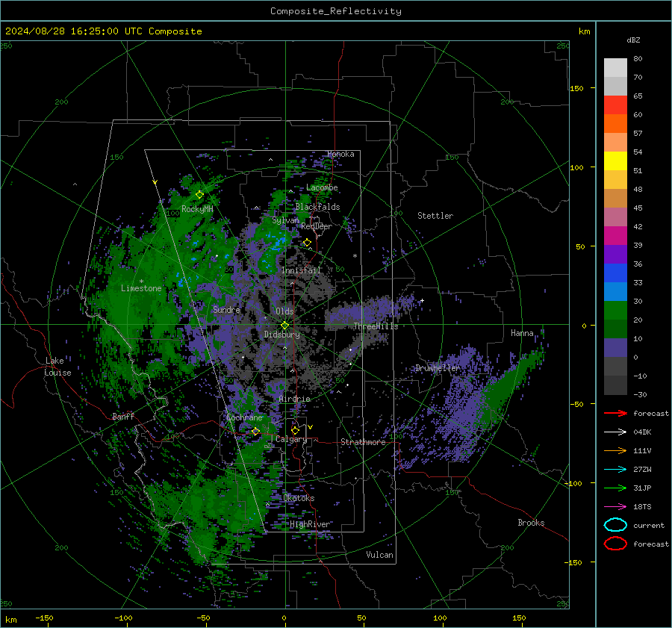Select yellow diamond marker below Cochrane label
Screen dimensions: 672x628
256,431
